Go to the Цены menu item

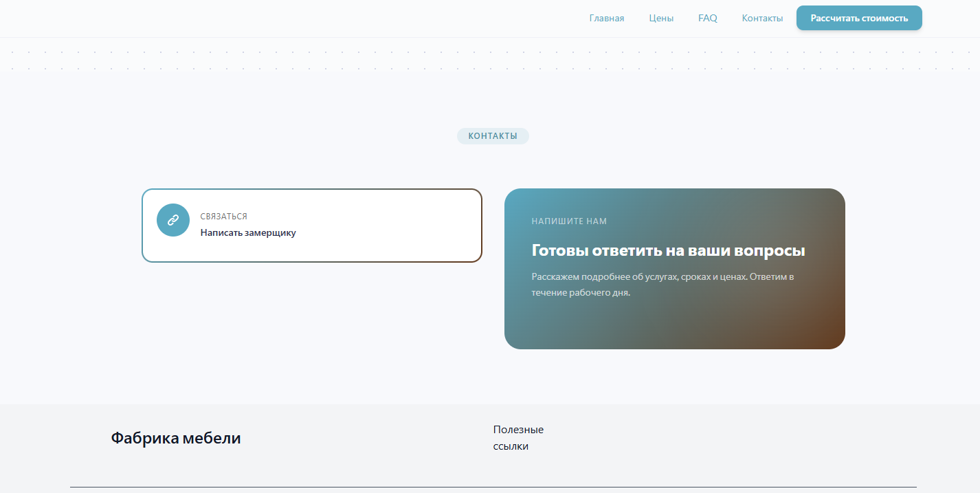pyautogui.click(x=661, y=19)
